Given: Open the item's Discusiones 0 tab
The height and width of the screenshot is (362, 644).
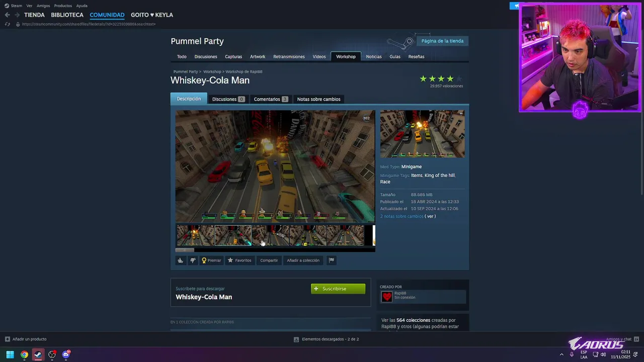Looking at the screenshot, I should (x=228, y=99).
